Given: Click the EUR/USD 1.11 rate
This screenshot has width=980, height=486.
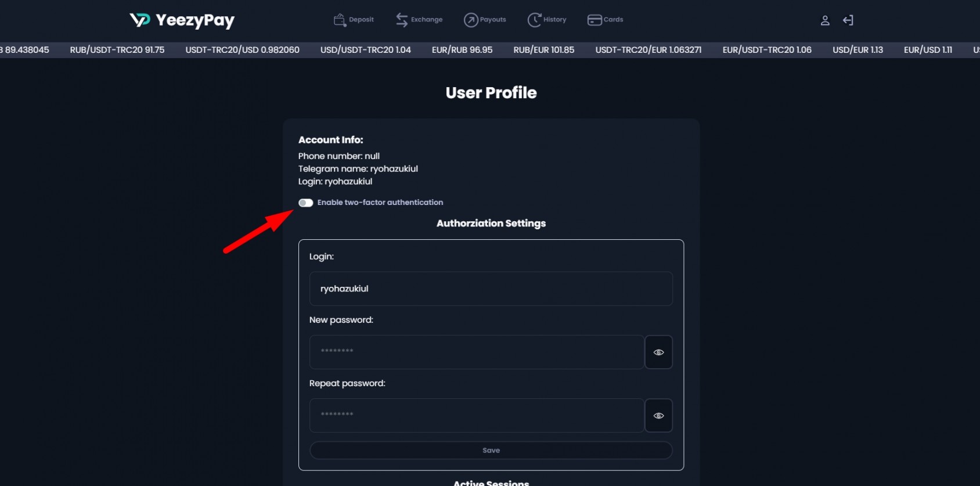Looking at the screenshot, I should pos(928,50).
